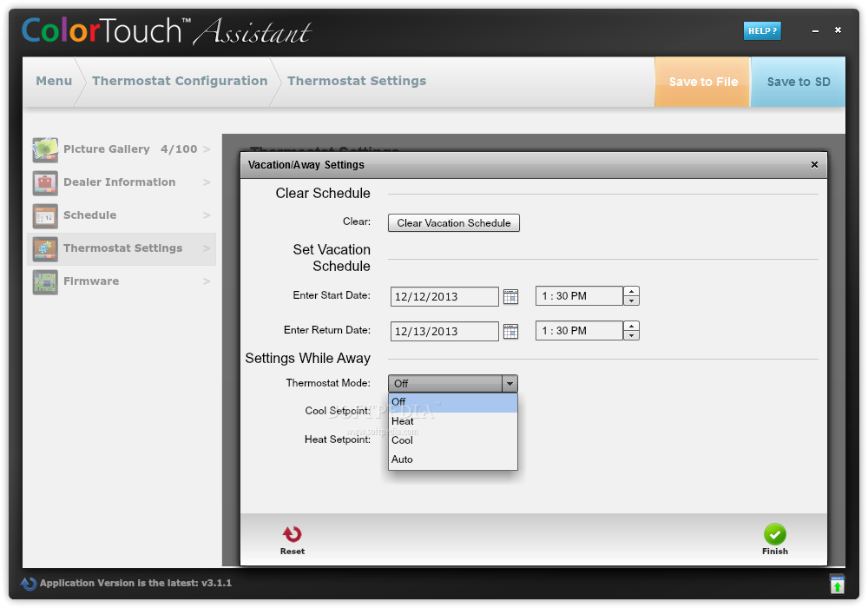This screenshot has width=868, height=608.
Task: Click the Finish label
Action: click(774, 551)
